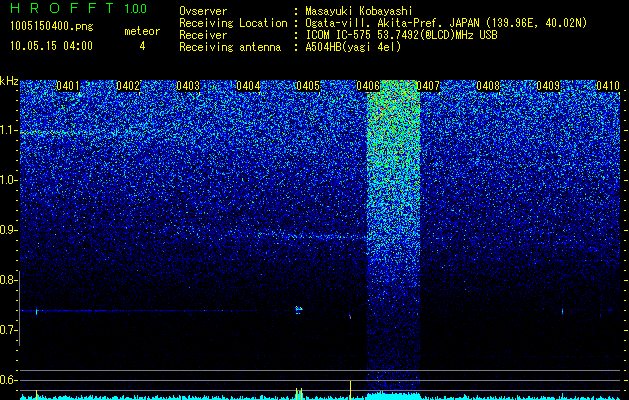The image size is (629, 400).
Task: Click the 0401 time marker
Action: [x=68, y=86]
